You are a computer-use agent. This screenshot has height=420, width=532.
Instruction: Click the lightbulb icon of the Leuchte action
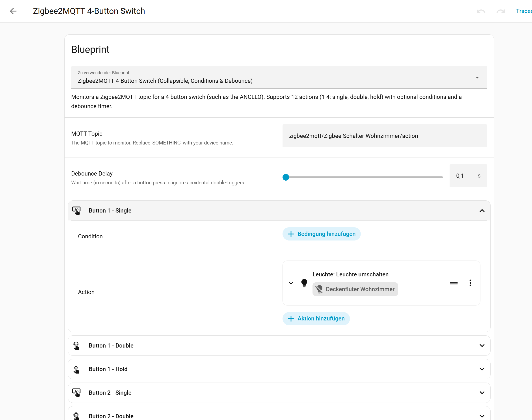click(x=304, y=283)
